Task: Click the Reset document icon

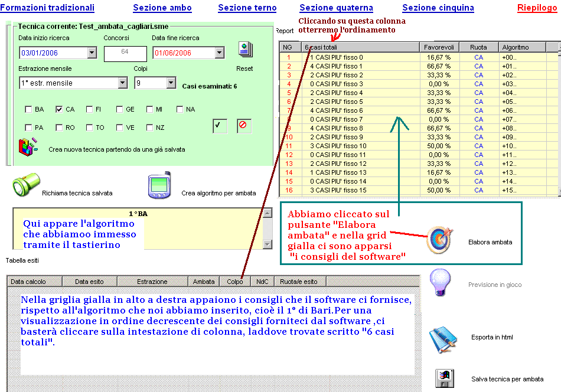Action: [x=246, y=50]
